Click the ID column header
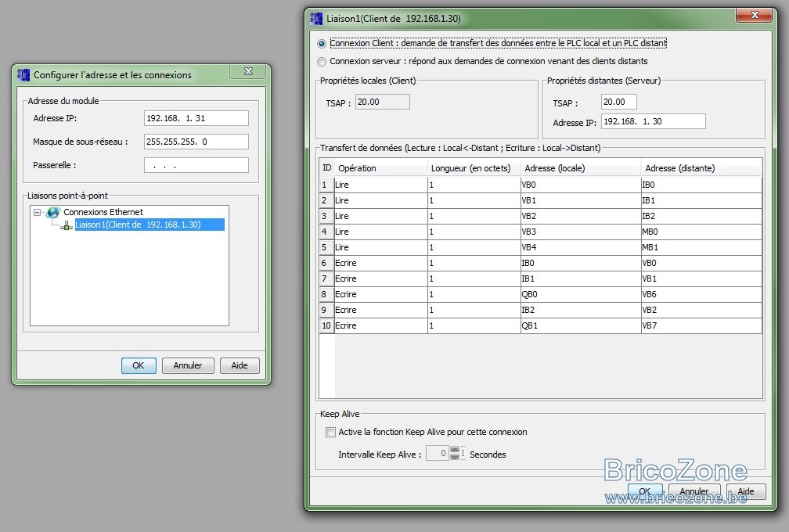 click(327, 168)
